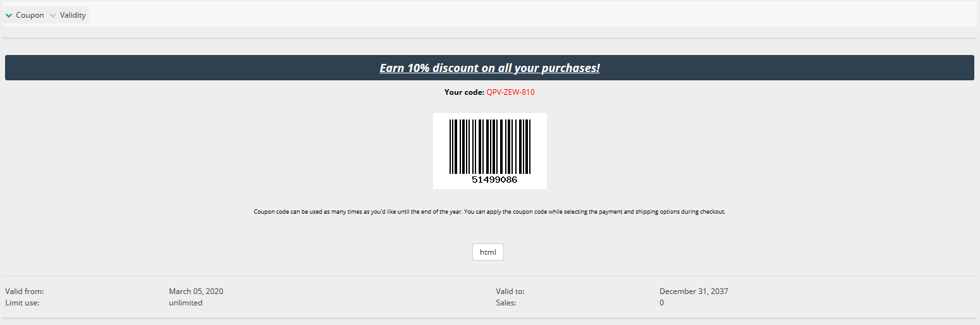Click the 'Sales:' label
The image size is (980, 325).
(x=506, y=303)
